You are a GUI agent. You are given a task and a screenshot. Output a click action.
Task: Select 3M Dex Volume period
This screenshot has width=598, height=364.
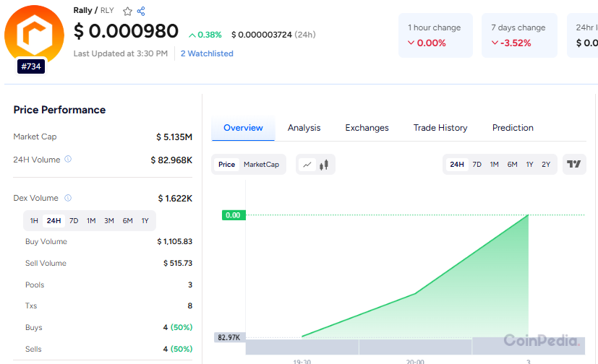pos(109,221)
